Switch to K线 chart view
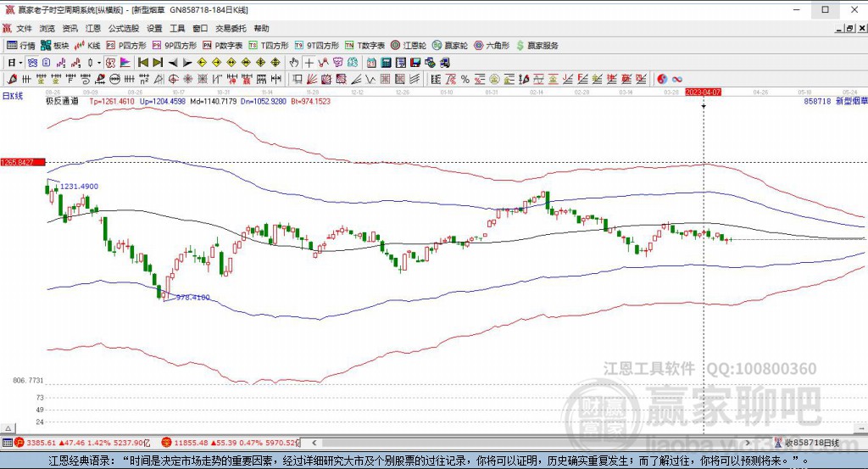The image size is (868, 469). click(x=87, y=46)
